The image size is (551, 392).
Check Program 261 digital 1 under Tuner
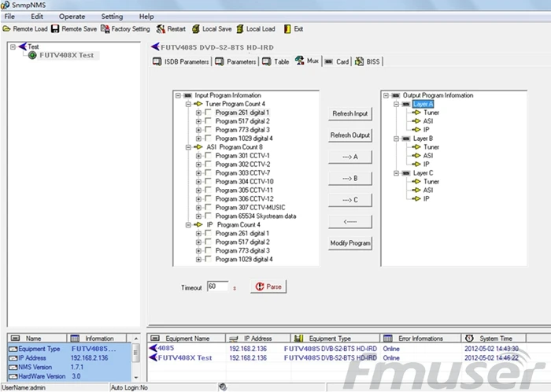(x=208, y=113)
